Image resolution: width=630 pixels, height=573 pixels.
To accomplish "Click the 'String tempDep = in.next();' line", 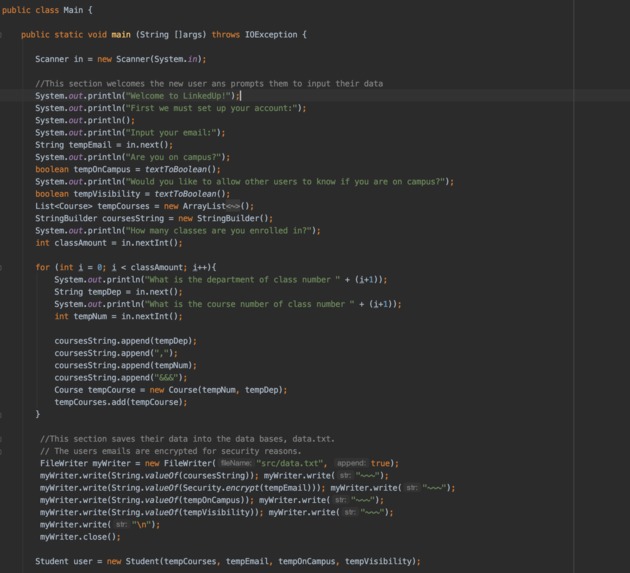I will point(118,292).
